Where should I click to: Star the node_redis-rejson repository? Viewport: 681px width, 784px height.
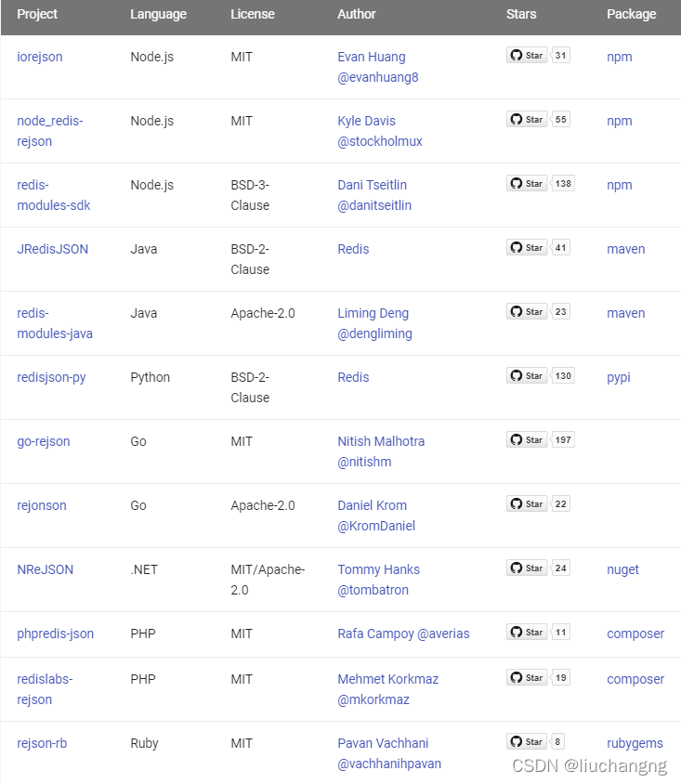(x=527, y=119)
